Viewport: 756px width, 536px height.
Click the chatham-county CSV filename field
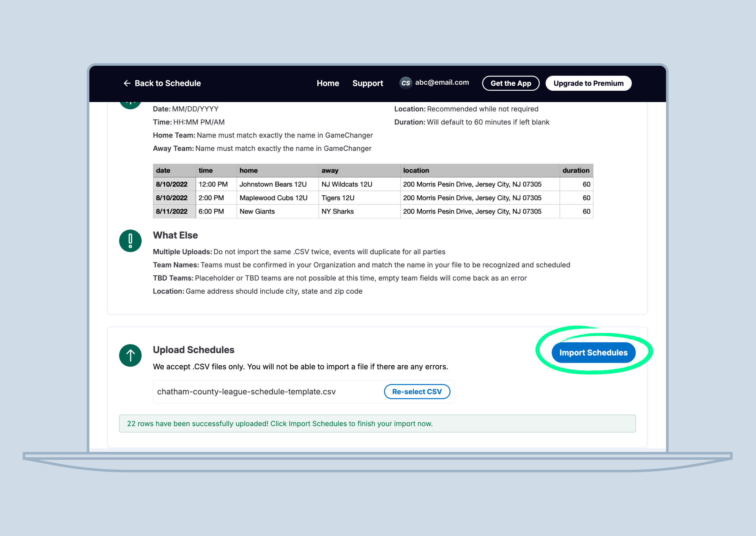(x=246, y=392)
